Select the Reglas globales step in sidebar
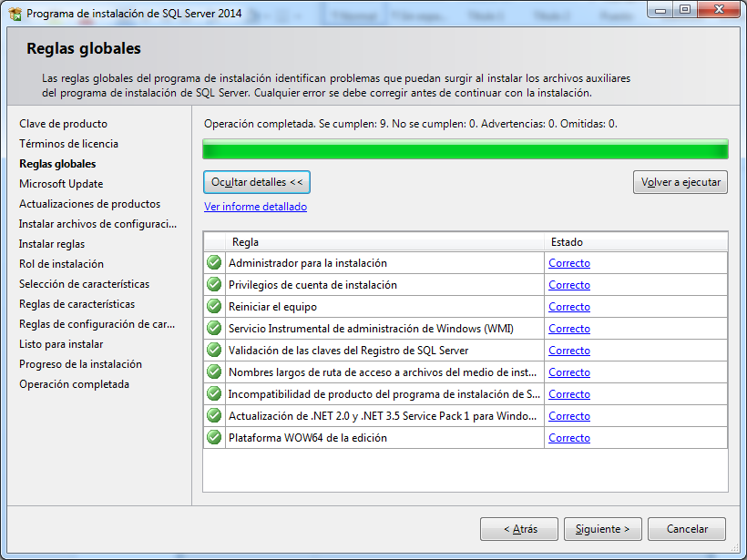 (57, 164)
